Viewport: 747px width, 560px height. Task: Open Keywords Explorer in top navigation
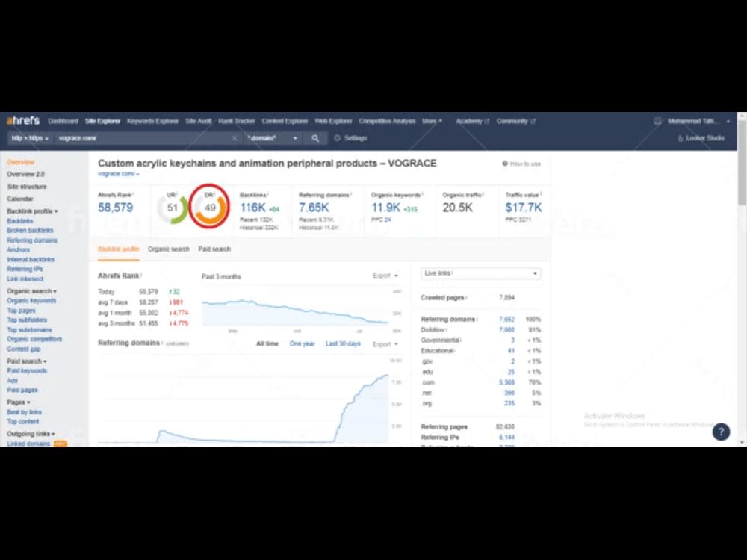152,121
